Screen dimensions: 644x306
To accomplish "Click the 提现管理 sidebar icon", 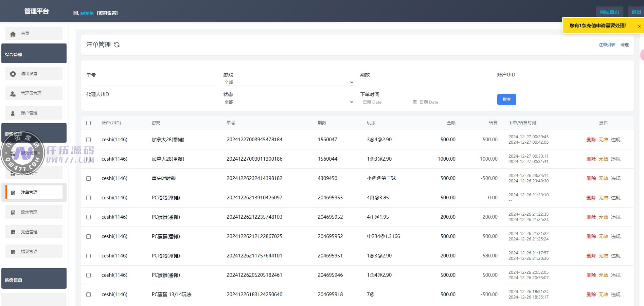I will (13, 252).
